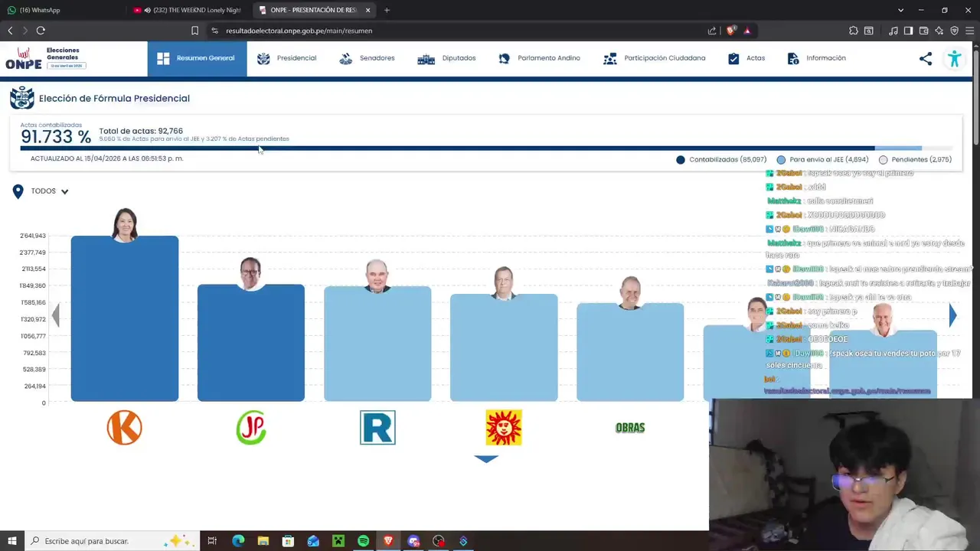This screenshot has width=980, height=551.
Task: Reload the page
Action: coord(41,31)
